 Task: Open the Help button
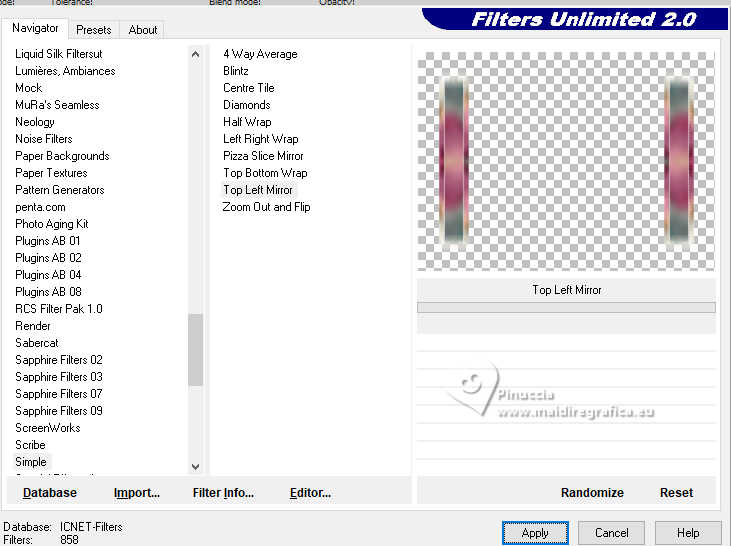[x=688, y=533]
